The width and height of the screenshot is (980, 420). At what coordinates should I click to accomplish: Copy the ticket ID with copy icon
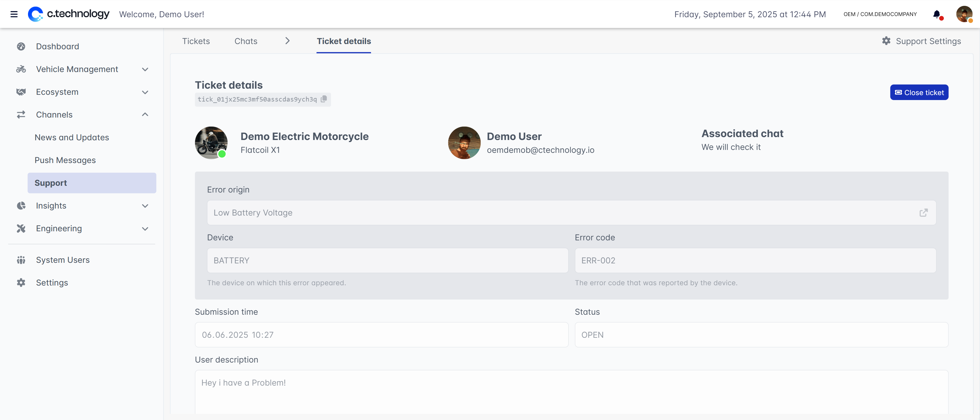[x=324, y=99]
